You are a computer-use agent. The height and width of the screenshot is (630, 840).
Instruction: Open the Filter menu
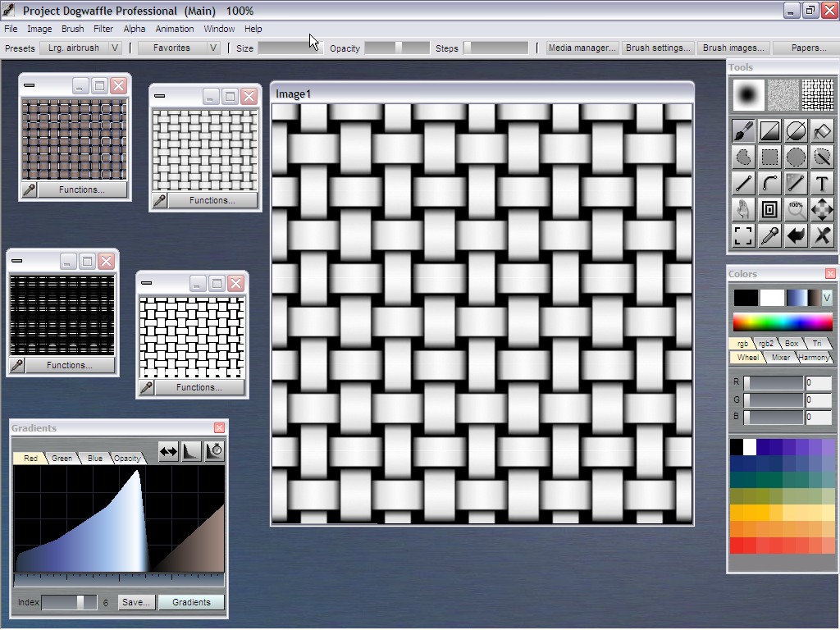[103, 29]
